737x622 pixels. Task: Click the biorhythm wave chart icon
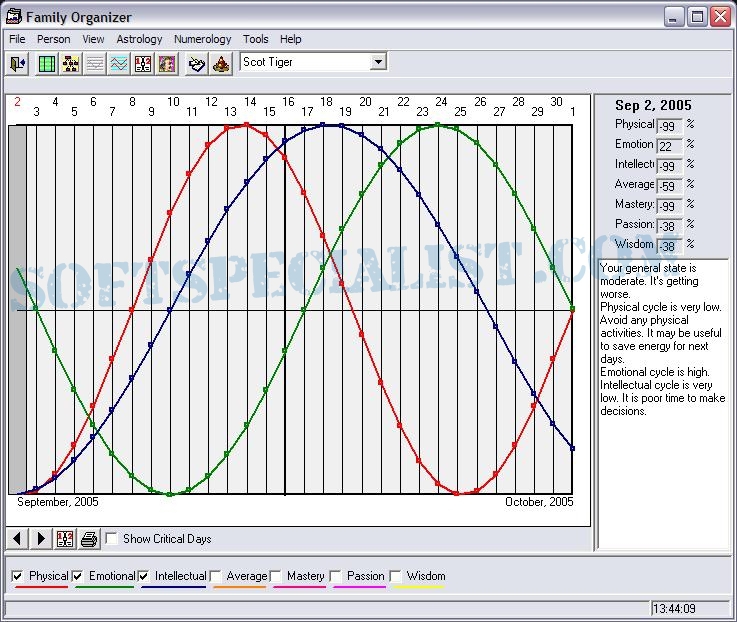click(x=119, y=63)
